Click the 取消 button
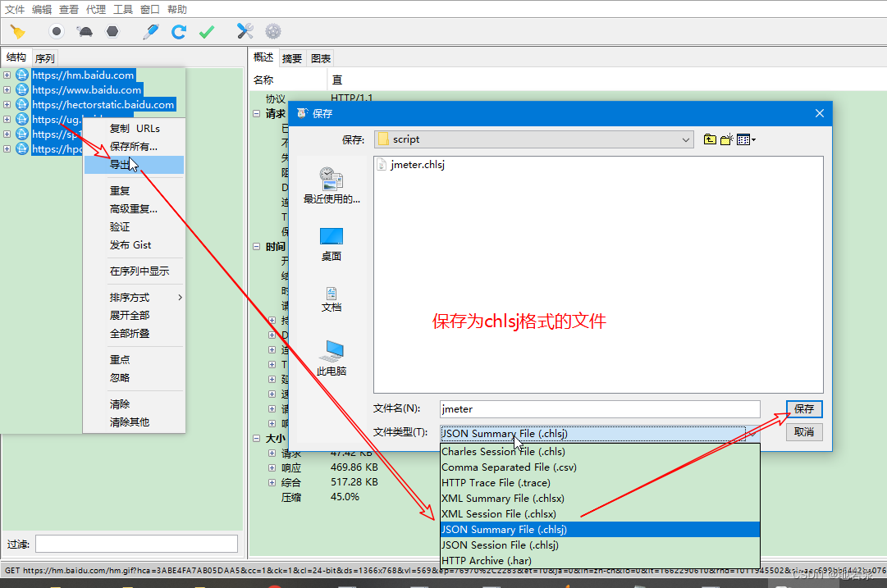 [803, 432]
